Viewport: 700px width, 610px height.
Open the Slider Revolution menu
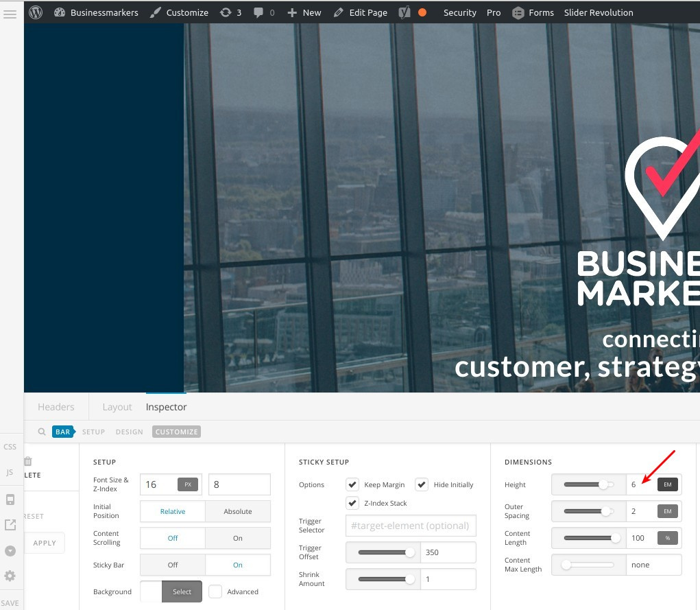(x=598, y=12)
